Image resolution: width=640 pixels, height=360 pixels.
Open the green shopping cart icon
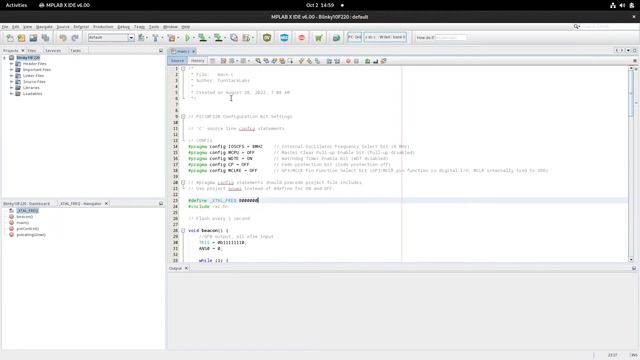318,38
